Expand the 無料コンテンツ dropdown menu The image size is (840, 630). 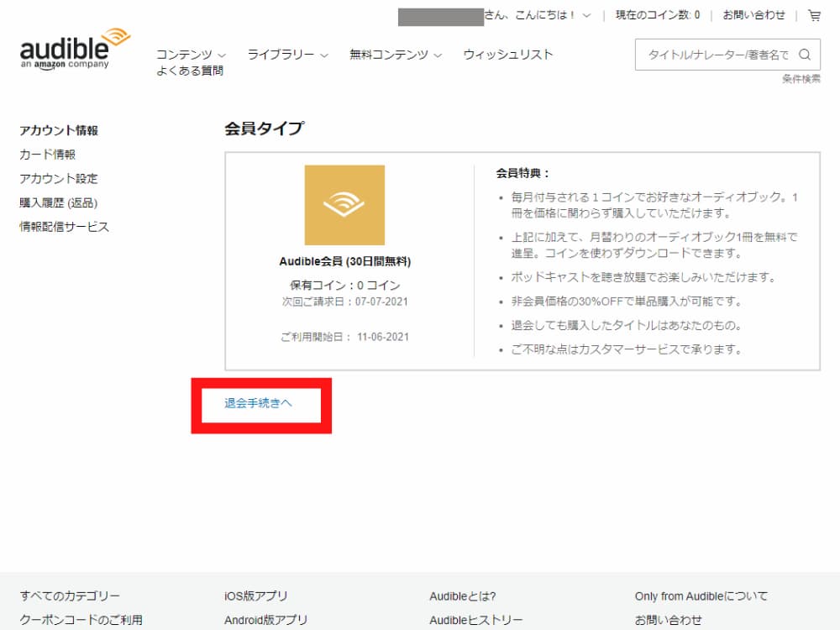tap(395, 55)
